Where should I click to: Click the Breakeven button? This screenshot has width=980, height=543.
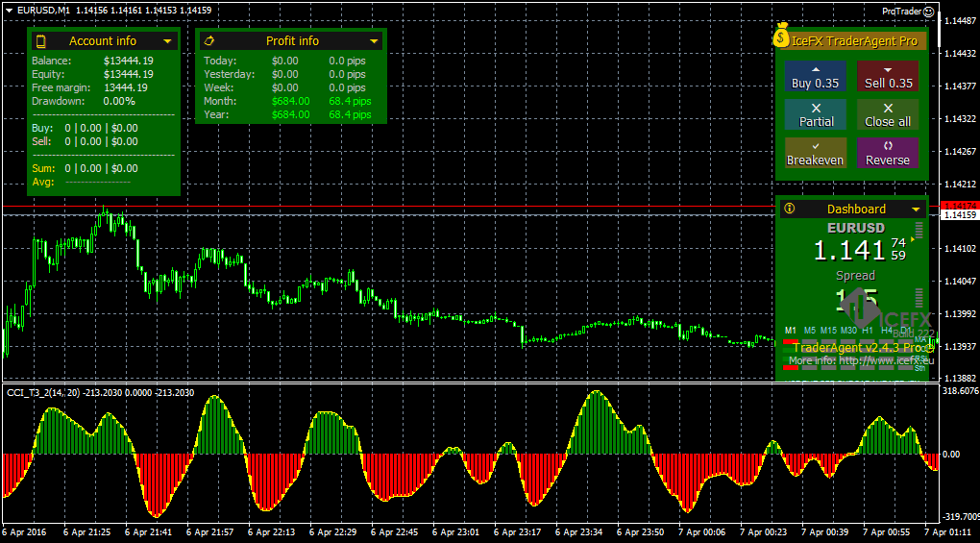[815, 153]
